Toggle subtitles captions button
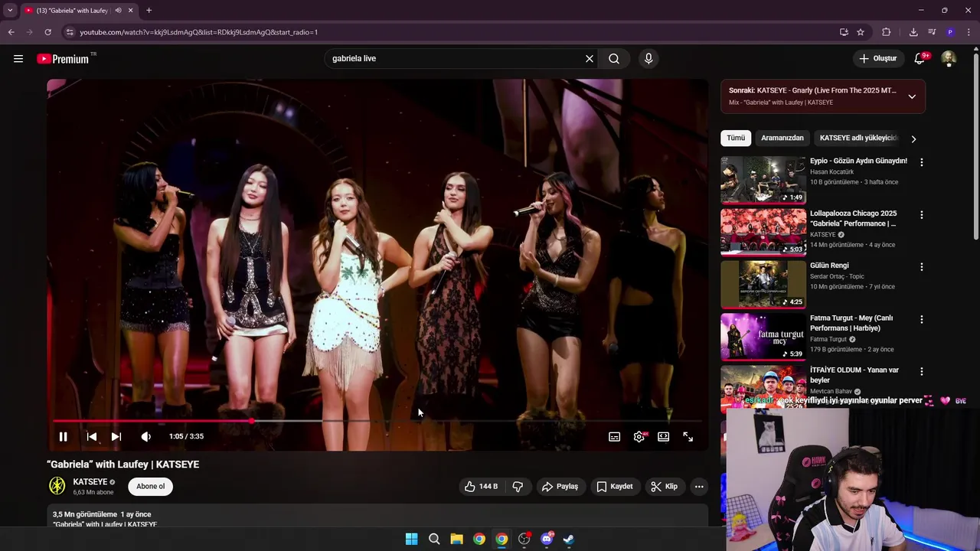Screen dimensions: 980x551 614,436
